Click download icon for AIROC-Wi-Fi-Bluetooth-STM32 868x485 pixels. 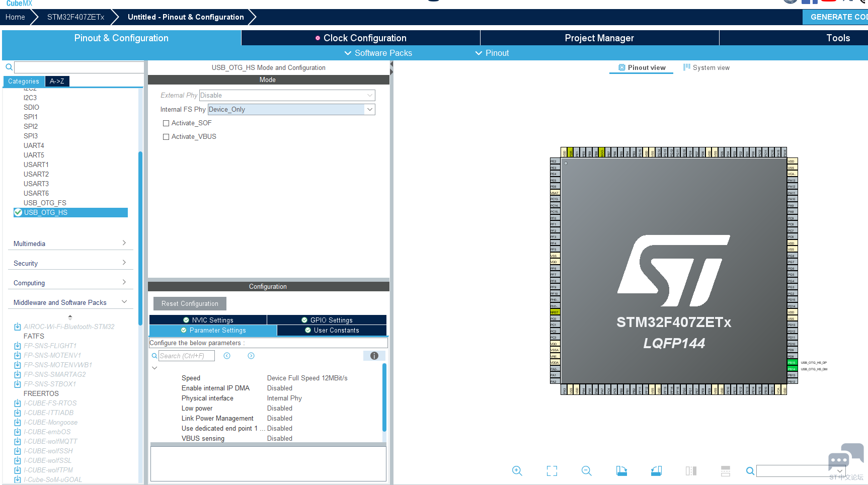coord(18,327)
